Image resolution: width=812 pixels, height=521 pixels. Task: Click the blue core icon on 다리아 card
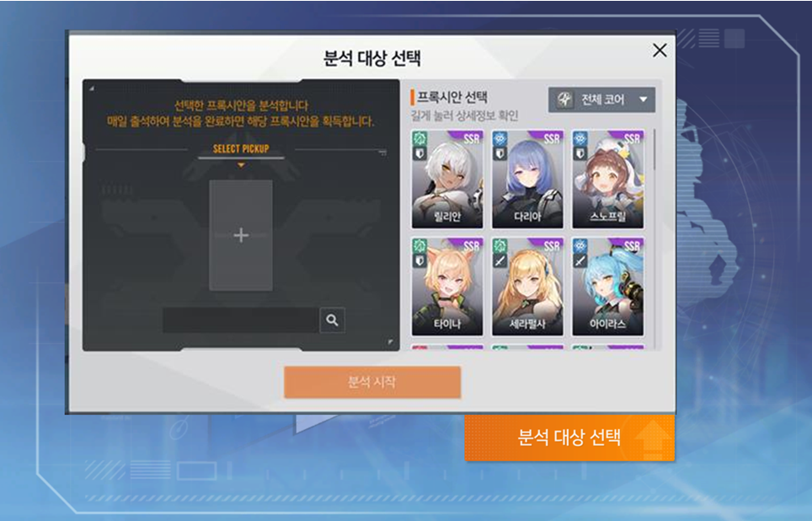[499, 138]
